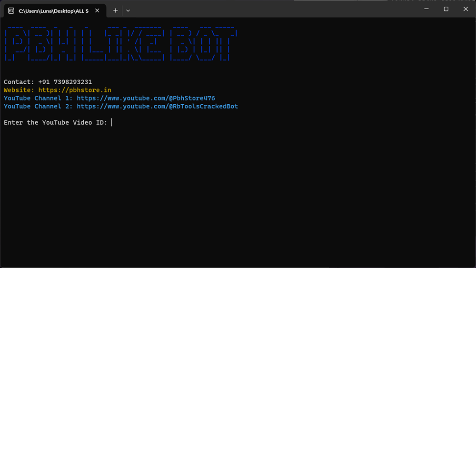The image size is (476, 476).
Task: Open the @PbhStore476 YouTube channel URL
Action: [146, 98]
